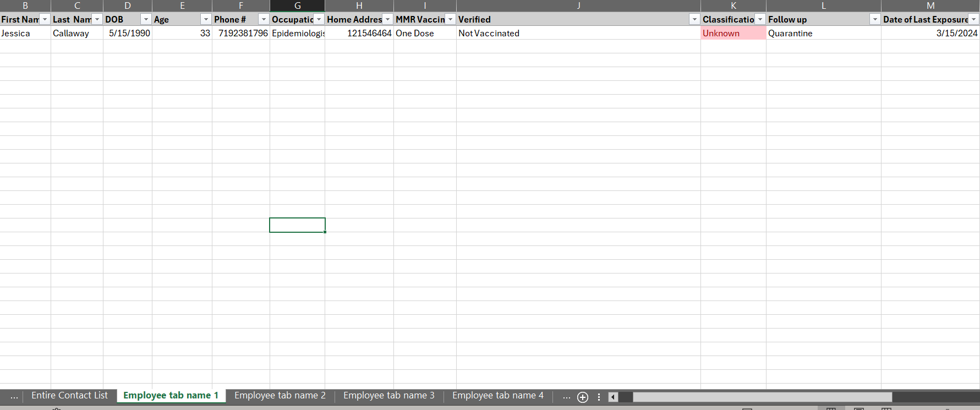
Task: Go to the Employee tab name 3 sheet
Action: (389, 396)
